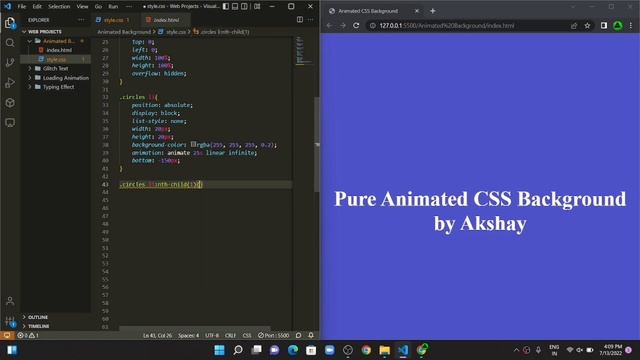Click the Share page icon in Chrome
The width and height of the screenshot is (640, 360).
[x=574, y=25]
